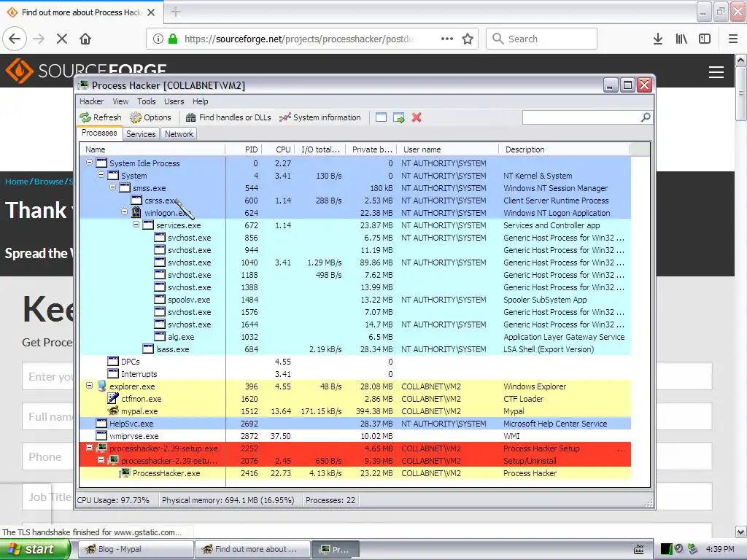
Task: Open the View menu
Action: point(120,101)
